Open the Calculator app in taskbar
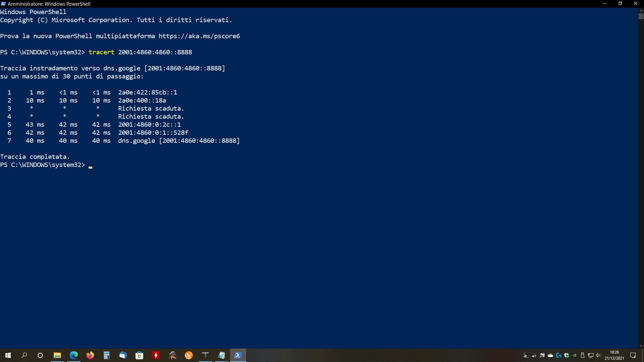This screenshot has width=644, height=362. click(106, 355)
